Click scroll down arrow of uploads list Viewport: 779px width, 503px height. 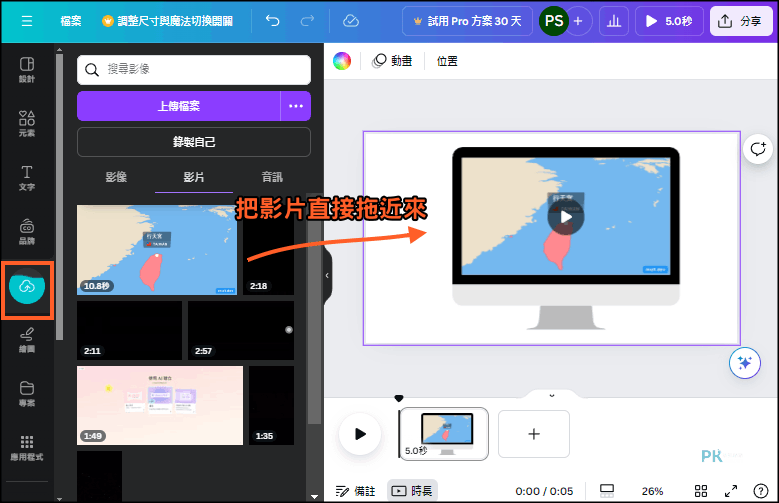314,497
